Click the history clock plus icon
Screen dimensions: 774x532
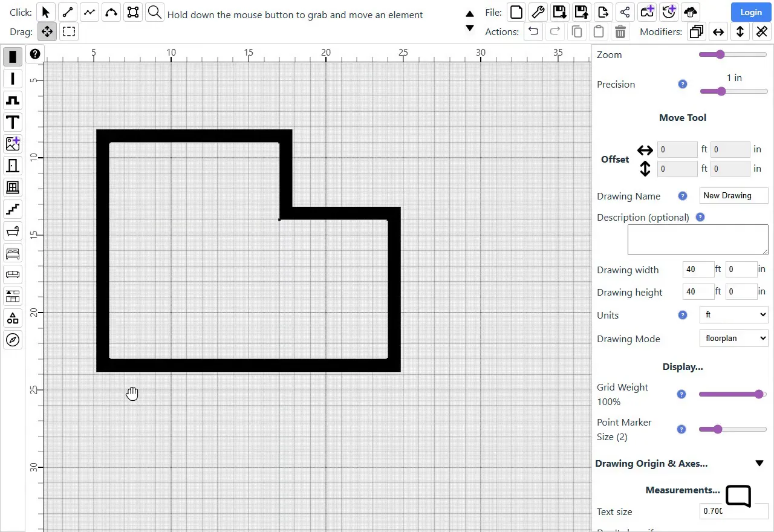click(668, 12)
